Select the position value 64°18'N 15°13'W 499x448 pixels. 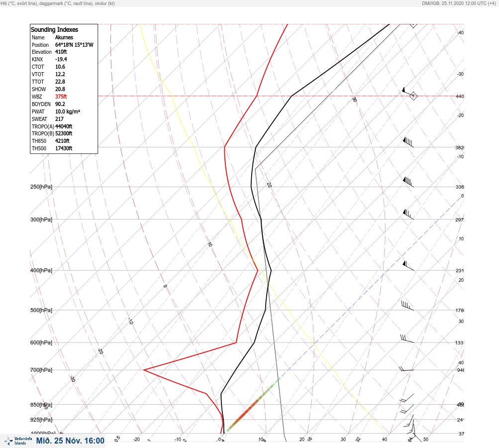(74, 45)
